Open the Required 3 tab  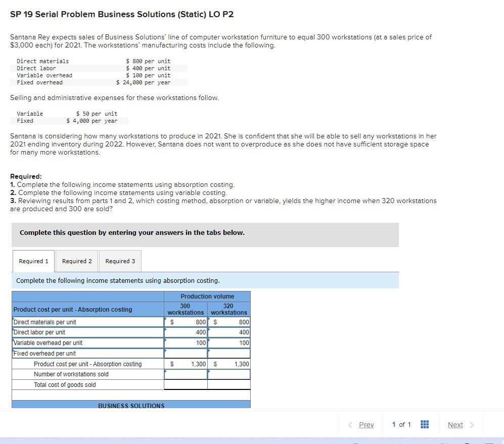click(120, 261)
